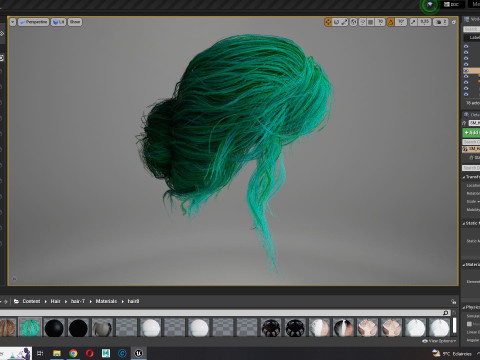Click the hair8 breadcrumb folder
Screen dimensions: 480x360
133,301
